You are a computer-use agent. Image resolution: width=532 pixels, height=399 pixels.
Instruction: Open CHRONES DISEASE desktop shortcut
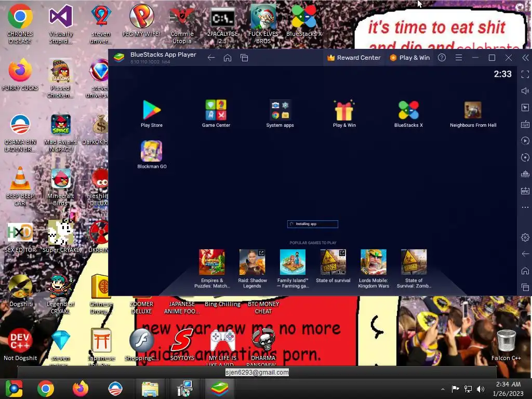(20, 24)
